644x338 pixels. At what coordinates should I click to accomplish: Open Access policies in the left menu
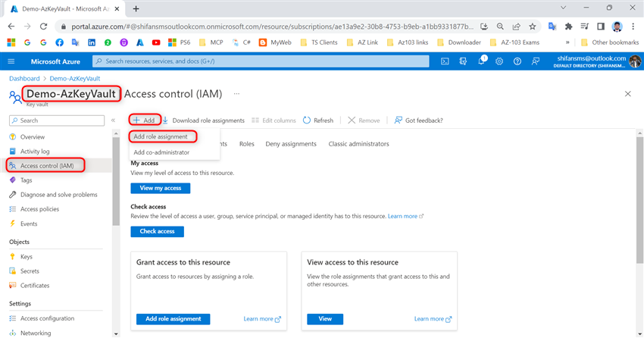[x=39, y=209]
